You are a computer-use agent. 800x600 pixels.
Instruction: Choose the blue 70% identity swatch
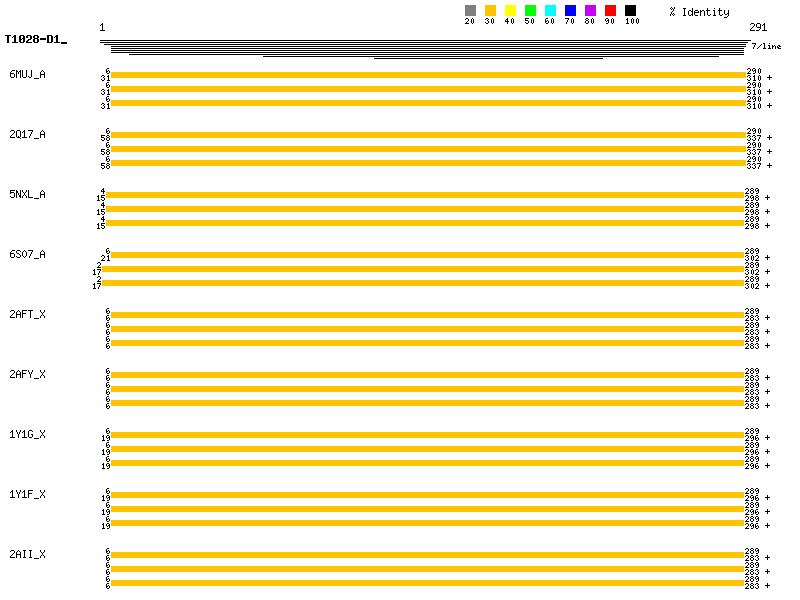[570, 11]
